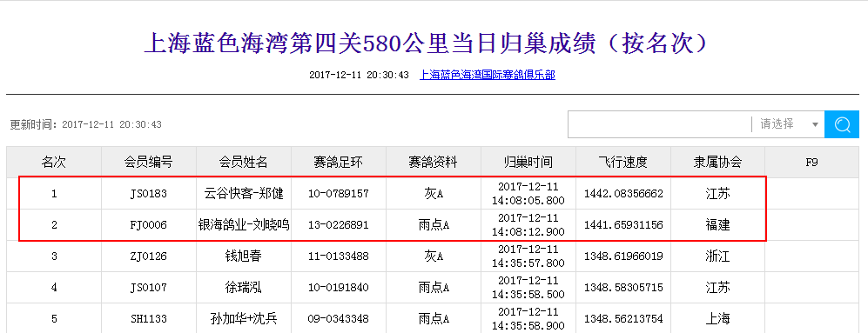Select the 归巢时间 column header
Viewport: 868px width, 333px height.
(x=528, y=162)
